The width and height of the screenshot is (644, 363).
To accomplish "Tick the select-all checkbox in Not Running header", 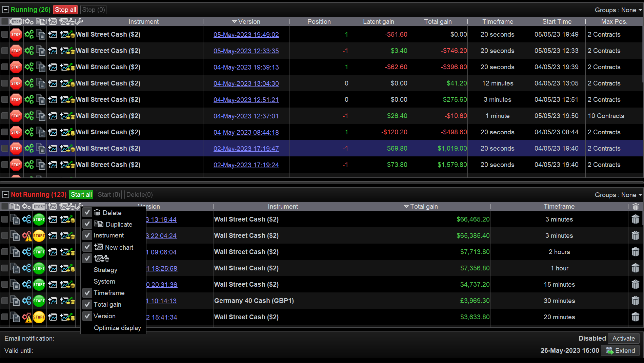I will point(5,206).
